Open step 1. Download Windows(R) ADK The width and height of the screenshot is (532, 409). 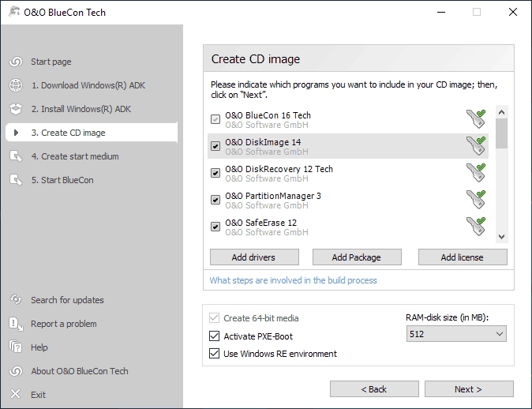(x=88, y=85)
